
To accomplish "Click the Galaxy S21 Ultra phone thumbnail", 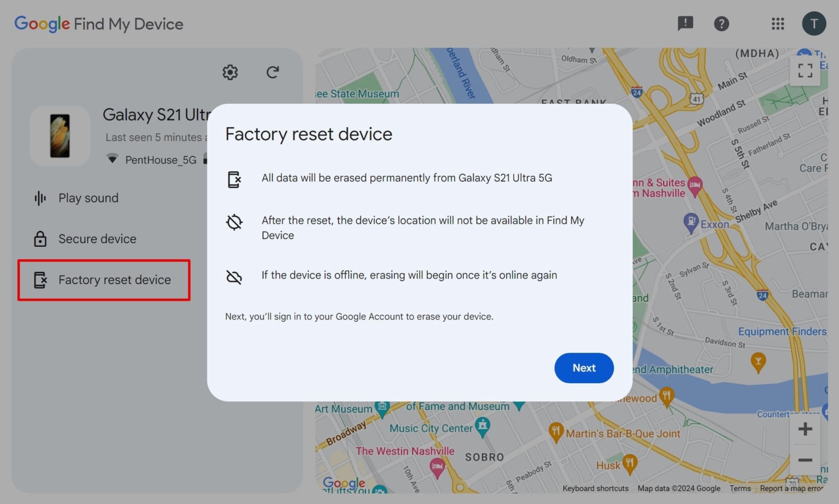I will point(60,136).
